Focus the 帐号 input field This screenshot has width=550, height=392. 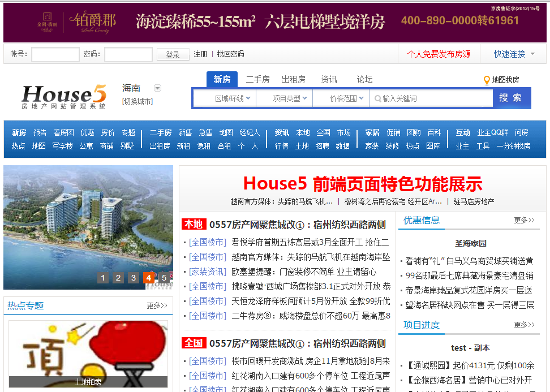coord(55,54)
